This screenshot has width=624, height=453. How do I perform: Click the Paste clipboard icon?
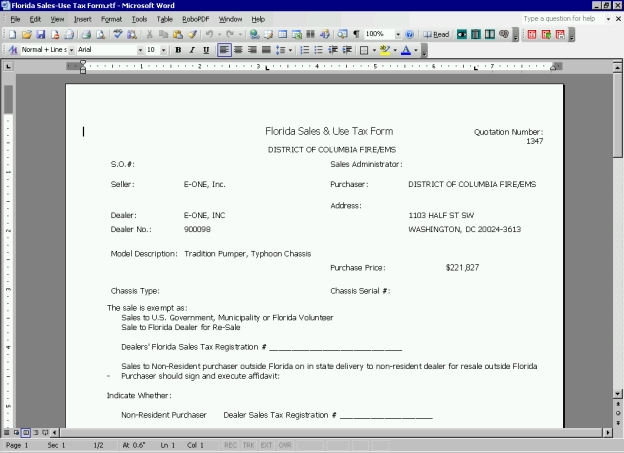178,35
